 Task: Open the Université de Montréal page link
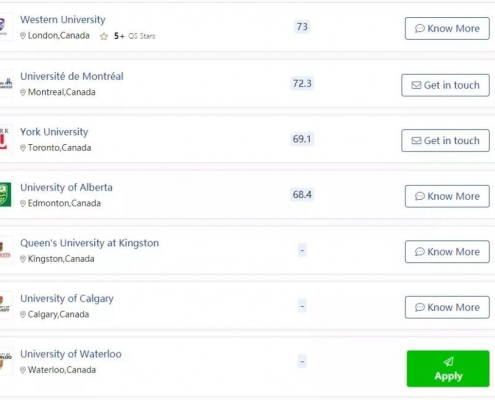coord(72,76)
